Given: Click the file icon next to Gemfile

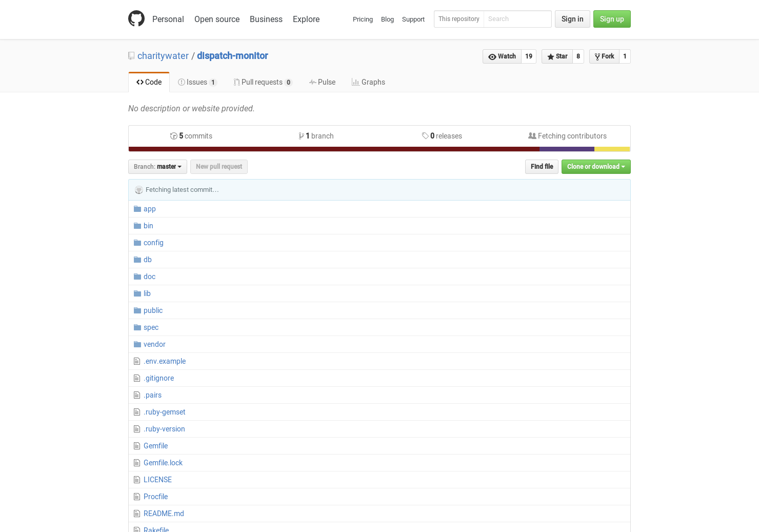Looking at the screenshot, I should 137,446.
